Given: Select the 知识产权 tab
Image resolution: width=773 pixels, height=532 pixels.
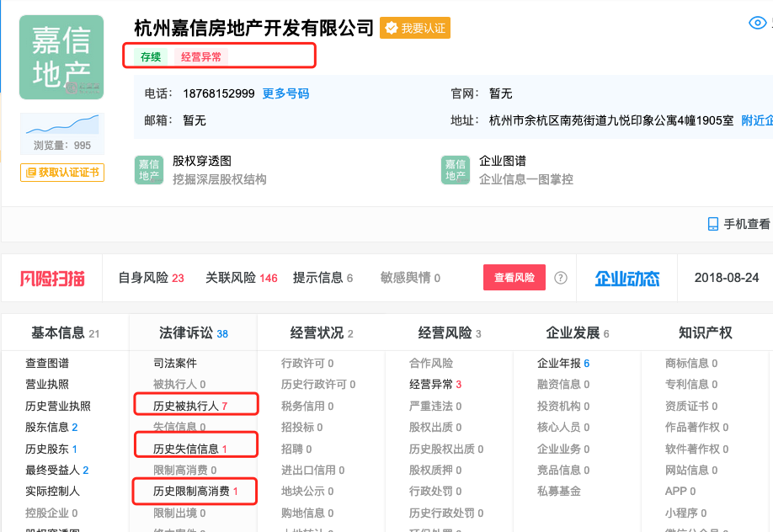Looking at the screenshot, I should coord(705,333).
